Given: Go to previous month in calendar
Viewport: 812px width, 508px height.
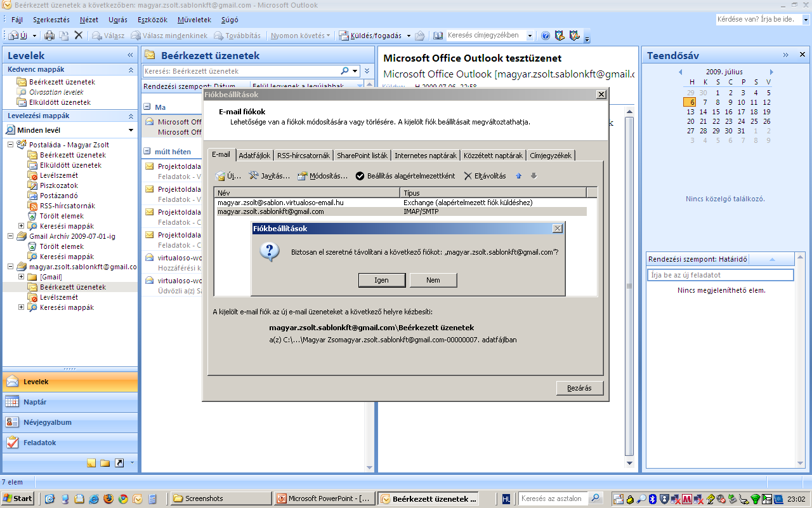Looking at the screenshot, I should [x=680, y=72].
